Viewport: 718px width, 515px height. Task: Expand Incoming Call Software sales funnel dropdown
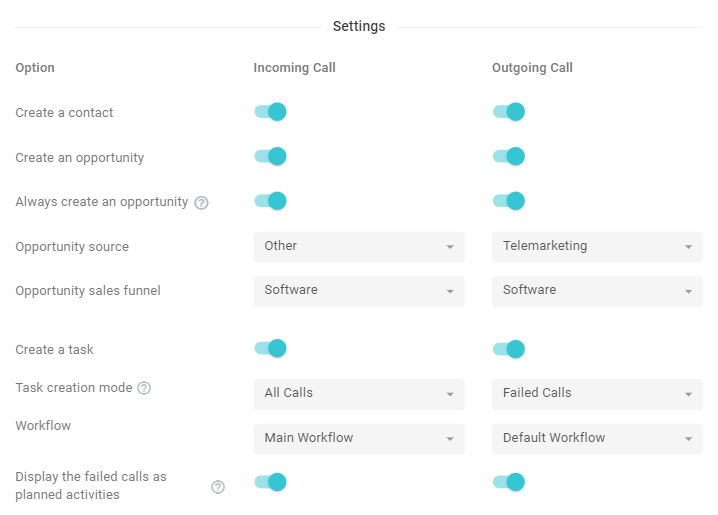359,292
